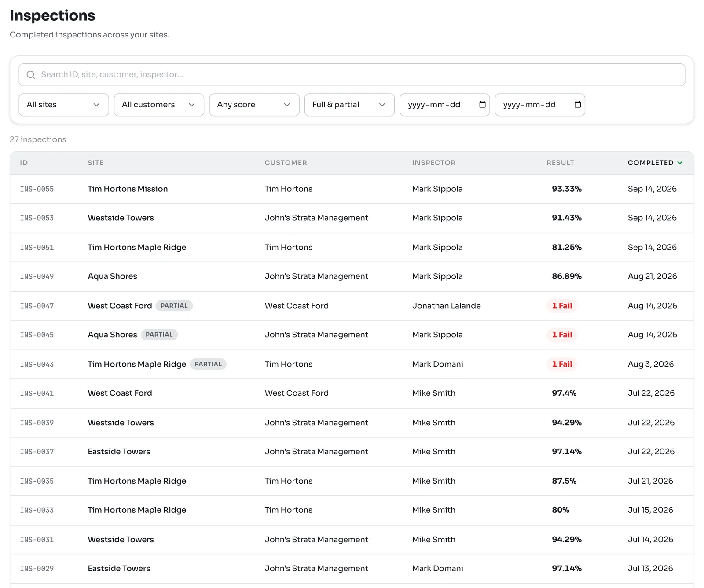Click the Inspections page heading

[52, 15]
